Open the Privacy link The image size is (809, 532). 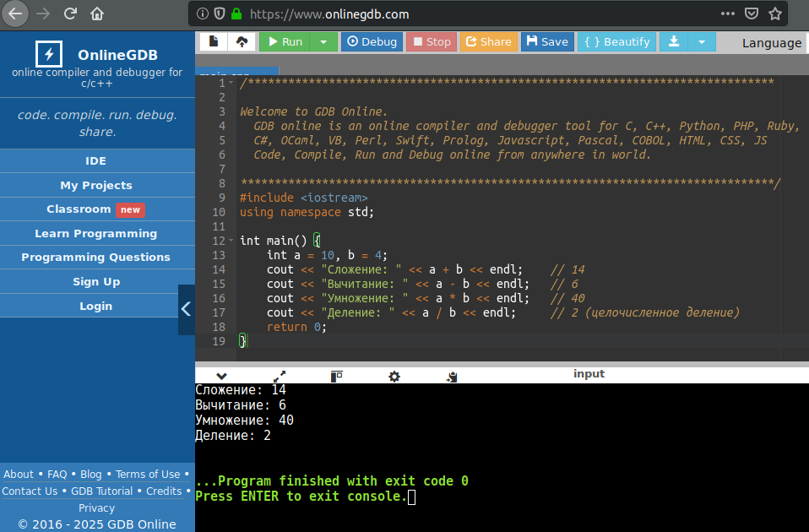click(96, 508)
